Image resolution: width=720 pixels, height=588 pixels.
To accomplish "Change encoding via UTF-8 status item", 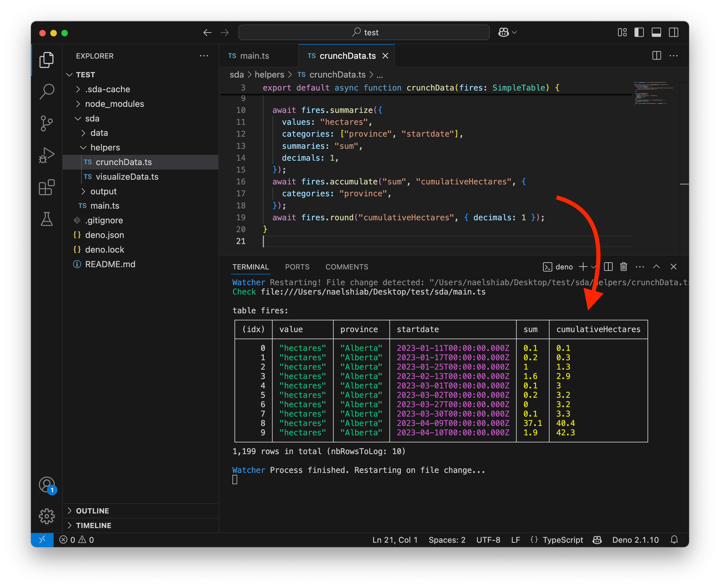I will (x=488, y=540).
